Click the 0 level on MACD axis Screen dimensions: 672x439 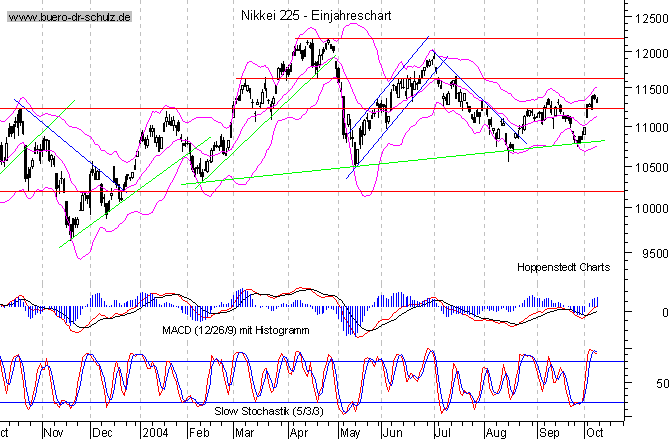click(x=651, y=312)
